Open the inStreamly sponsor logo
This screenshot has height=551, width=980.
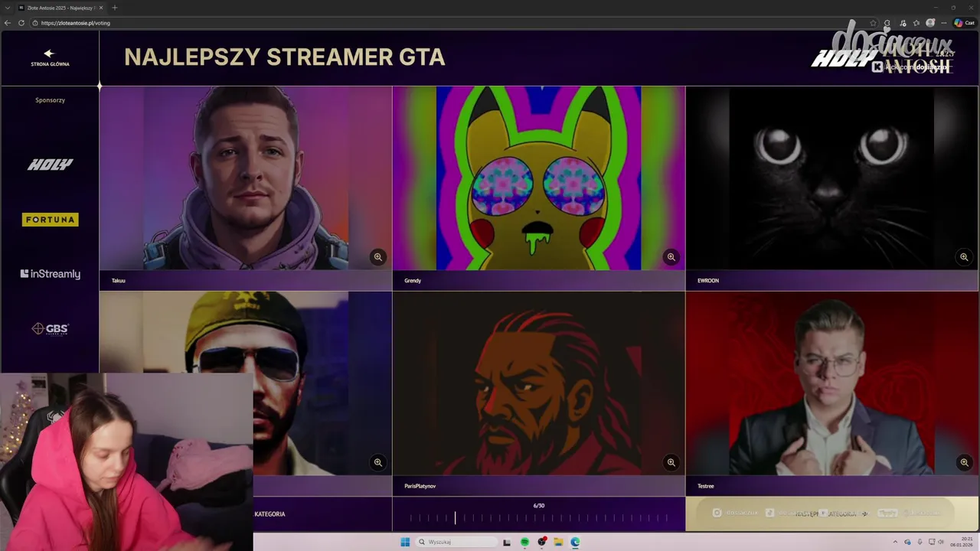(x=50, y=274)
